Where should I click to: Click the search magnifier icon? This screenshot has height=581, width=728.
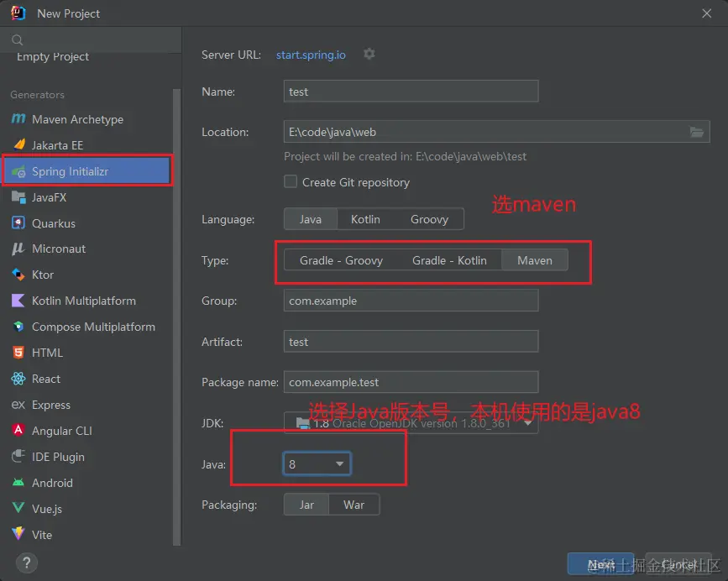click(17, 40)
